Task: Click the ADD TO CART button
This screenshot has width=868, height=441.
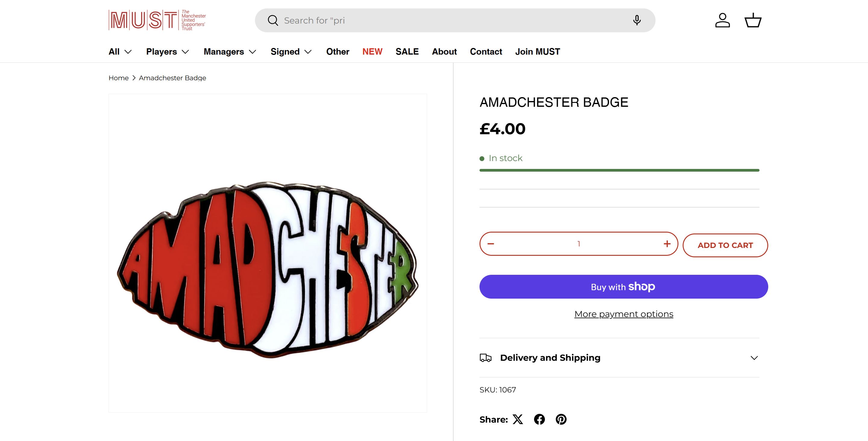Action: (x=725, y=246)
